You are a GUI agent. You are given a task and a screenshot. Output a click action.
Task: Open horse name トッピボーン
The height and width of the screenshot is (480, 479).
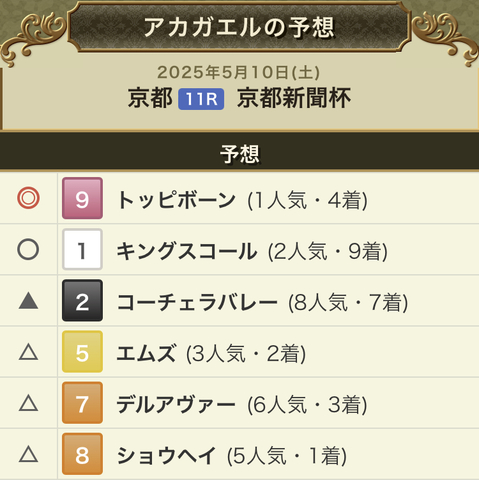pos(176,200)
